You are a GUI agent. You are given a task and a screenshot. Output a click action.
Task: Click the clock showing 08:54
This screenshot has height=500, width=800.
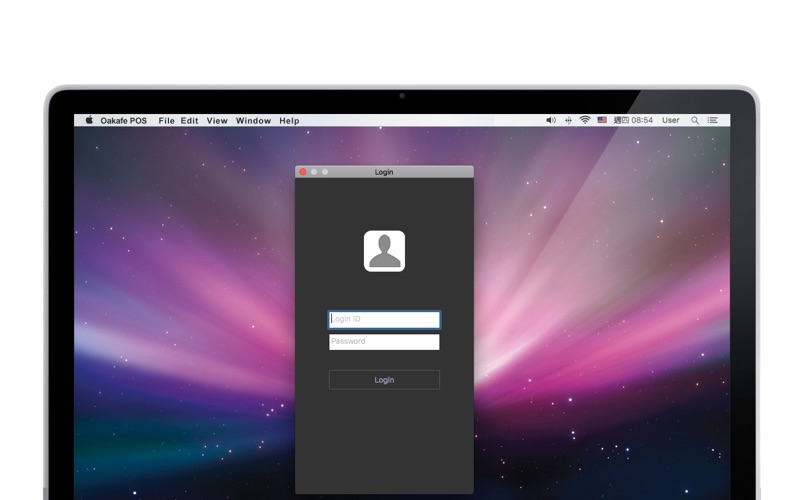click(633, 120)
